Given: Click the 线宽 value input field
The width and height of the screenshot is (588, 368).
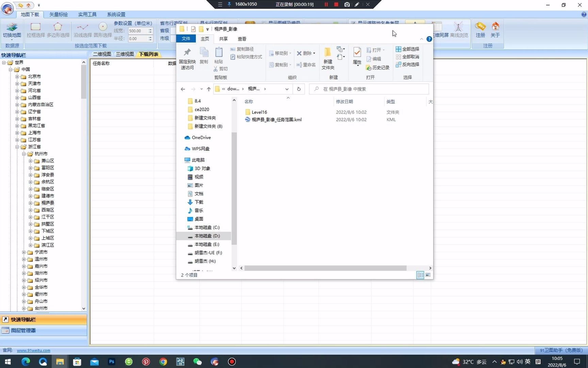Looking at the screenshot, I should point(137,31).
